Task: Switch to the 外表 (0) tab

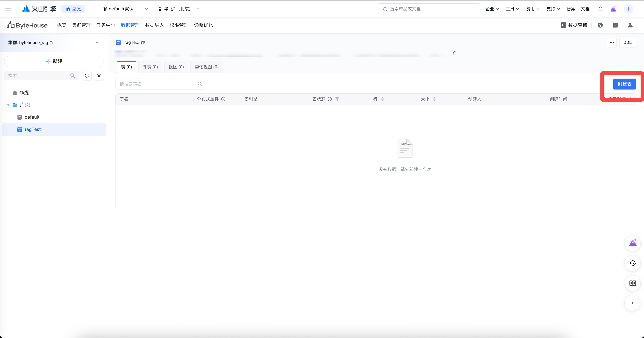Action: (x=150, y=67)
